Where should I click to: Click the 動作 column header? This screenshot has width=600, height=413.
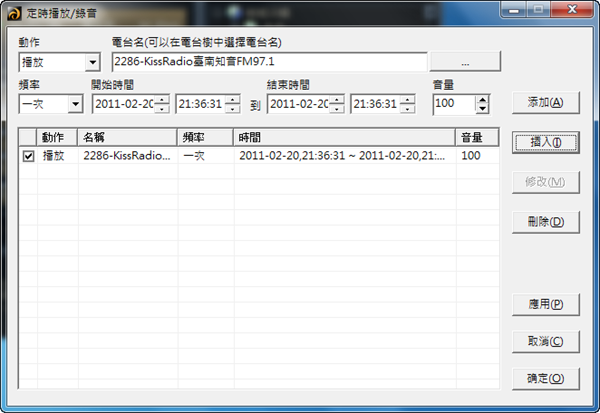pos(57,137)
